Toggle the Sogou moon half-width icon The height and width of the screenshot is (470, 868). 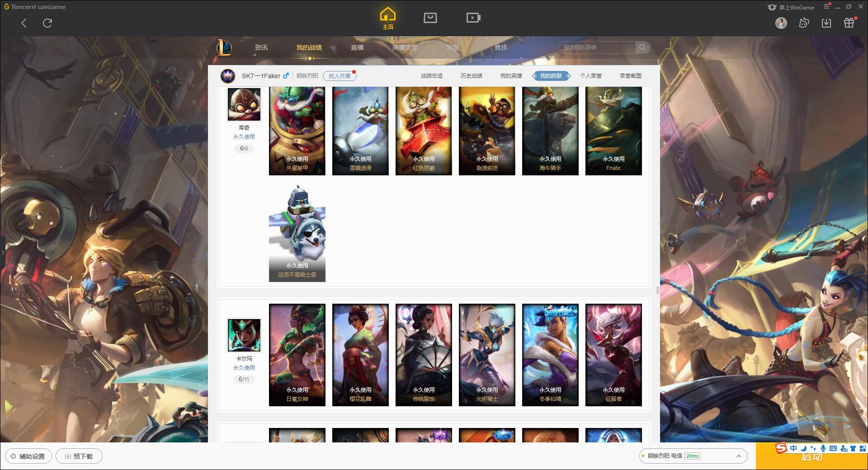[803, 448]
